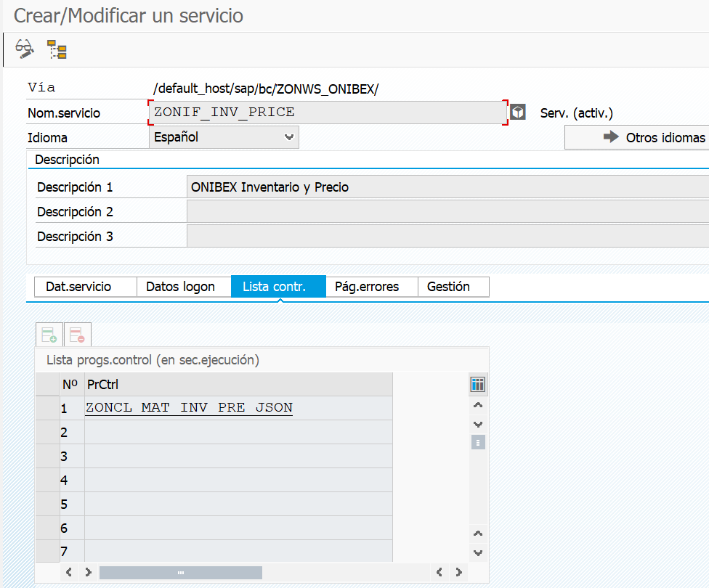Open the Datos logon tab

pyautogui.click(x=180, y=287)
